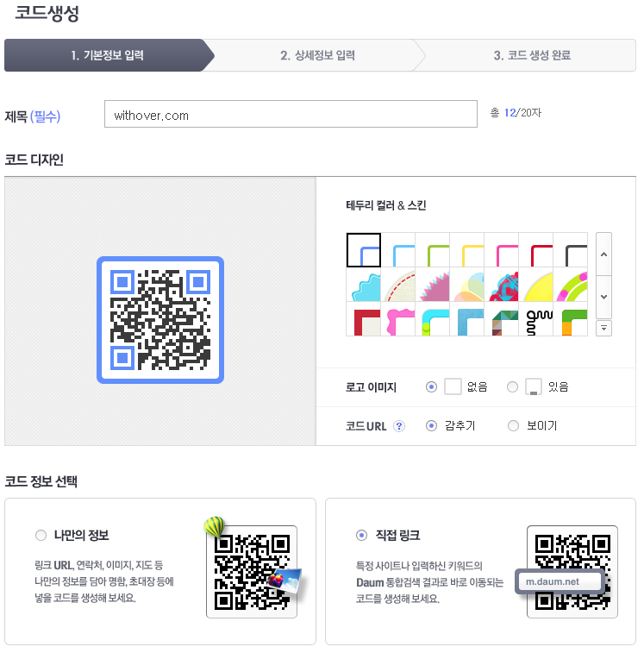This screenshot has width=644, height=653.
Task: Click the 코드 정보 선택 heading
Action: point(41,481)
